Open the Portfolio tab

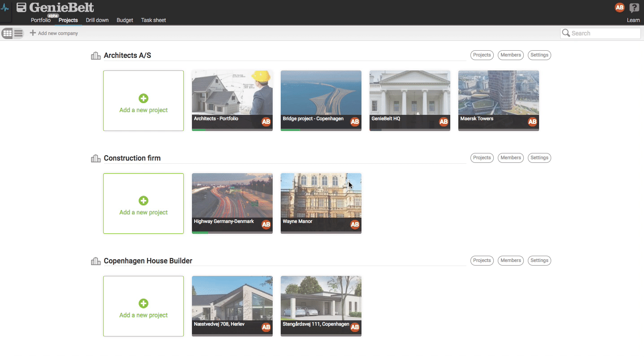(x=41, y=20)
